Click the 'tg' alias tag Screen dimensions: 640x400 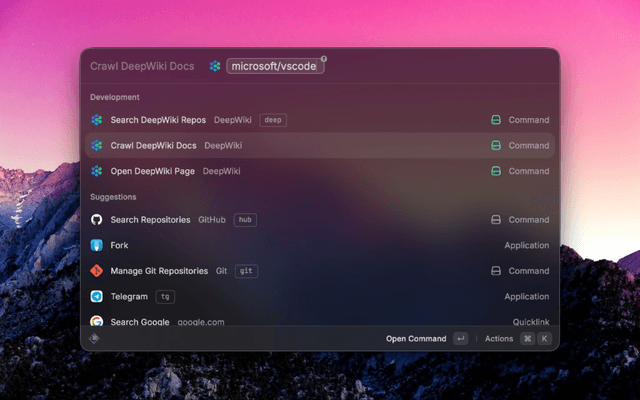click(165, 297)
